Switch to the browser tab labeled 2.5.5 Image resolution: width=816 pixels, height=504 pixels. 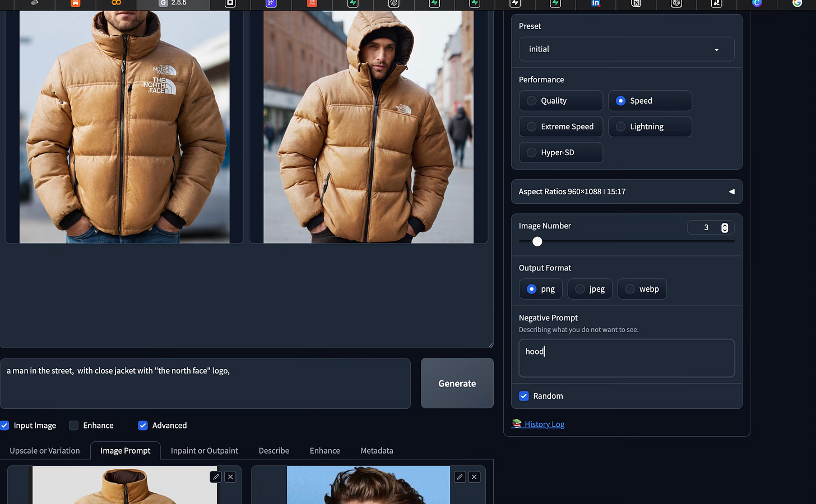[x=174, y=3]
